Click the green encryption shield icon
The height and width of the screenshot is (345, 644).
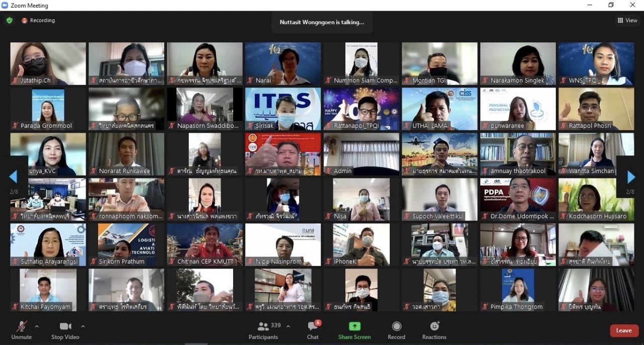pyautogui.click(x=9, y=21)
